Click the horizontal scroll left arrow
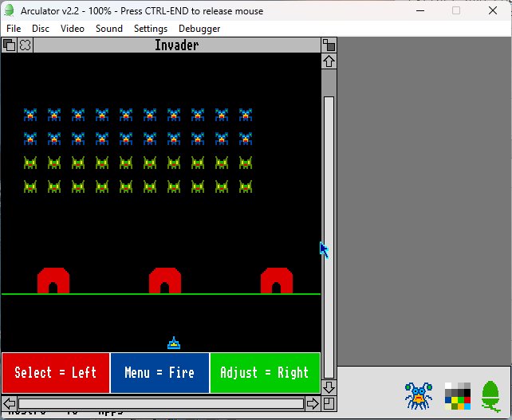The width and height of the screenshot is (512, 420). pos(9,404)
